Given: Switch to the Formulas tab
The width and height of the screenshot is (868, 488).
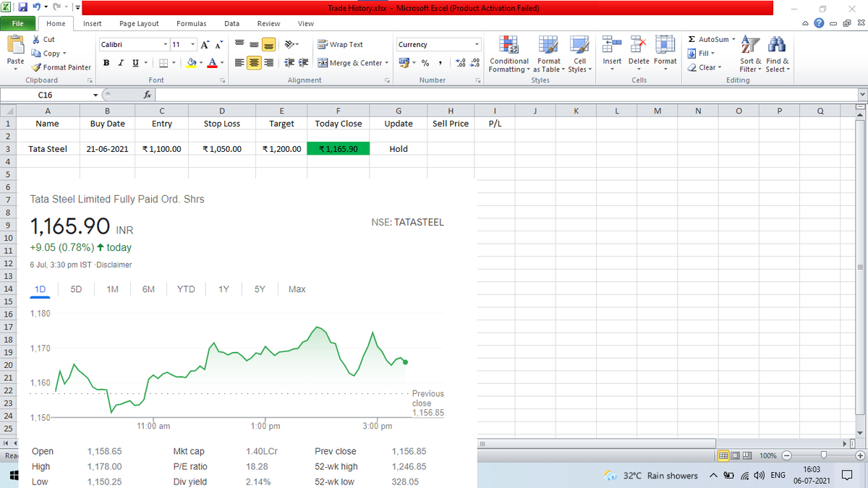Looking at the screenshot, I should tap(192, 24).
